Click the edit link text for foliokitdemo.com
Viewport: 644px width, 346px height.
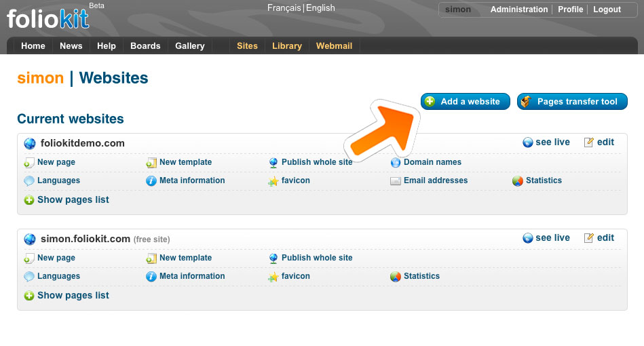(605, 142)
